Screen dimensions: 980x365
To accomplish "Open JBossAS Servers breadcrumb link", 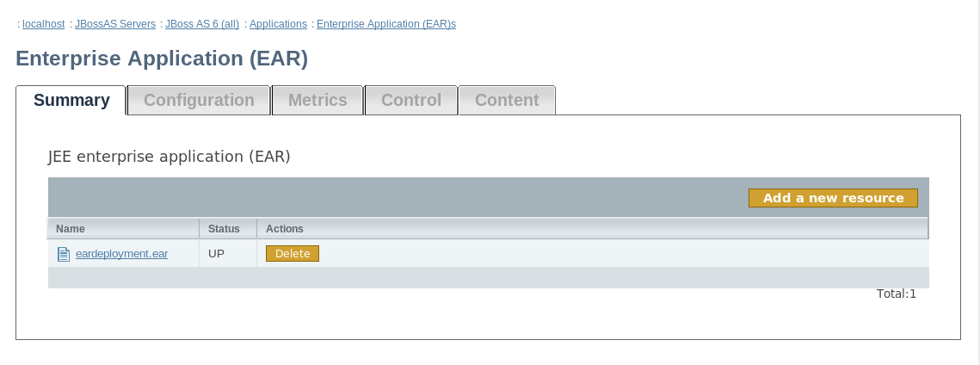I will [115, 24].
